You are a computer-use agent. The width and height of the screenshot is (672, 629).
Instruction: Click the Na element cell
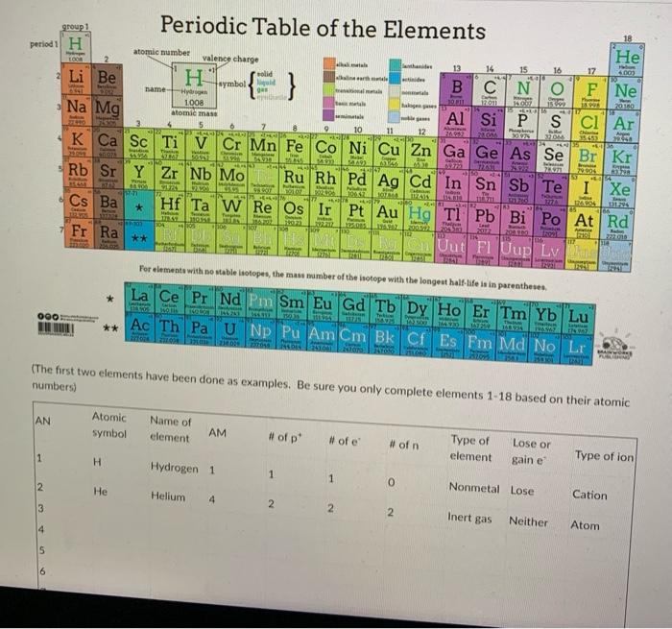point(77,112)
